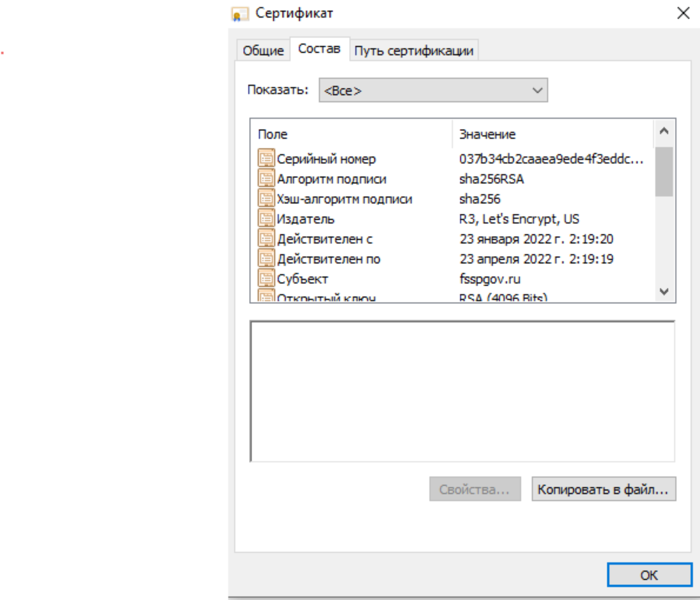Click the Действителен по field icon
The width and height of the screenshot is (700, 600).
pyautogui.click(x=266, y=259)
